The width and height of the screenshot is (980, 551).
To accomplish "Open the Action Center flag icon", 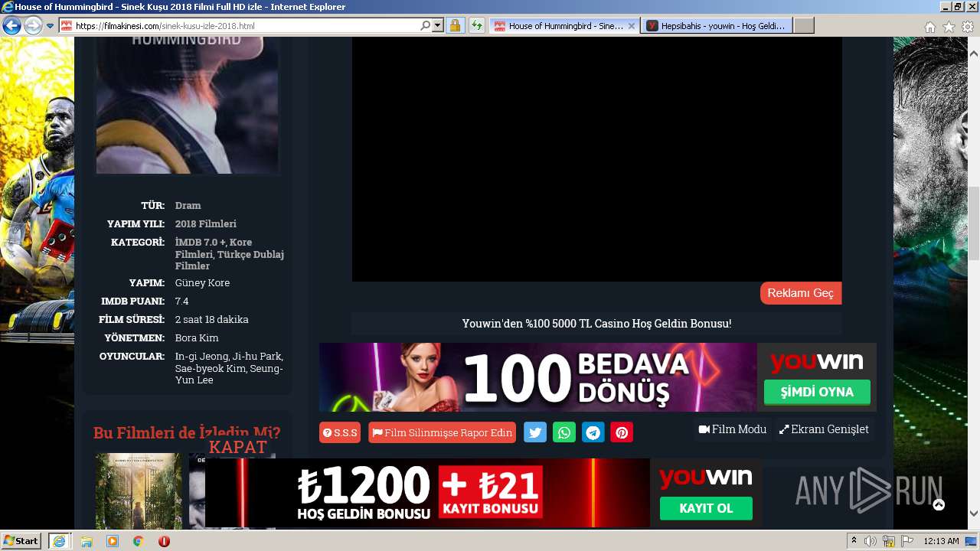I will [907, 541].
